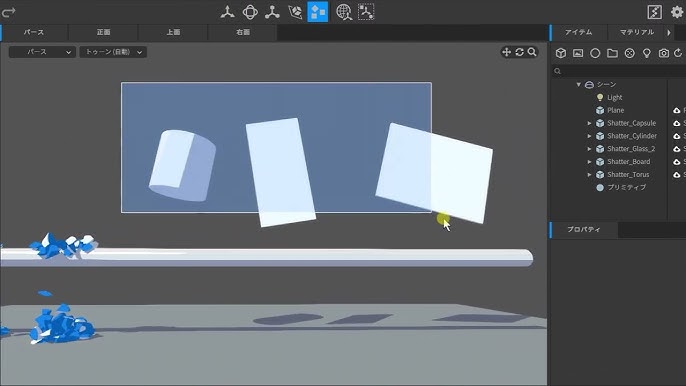Collapse the シーン tree node
The height and width of the screenshot is (386, 686).
[578, 84]
